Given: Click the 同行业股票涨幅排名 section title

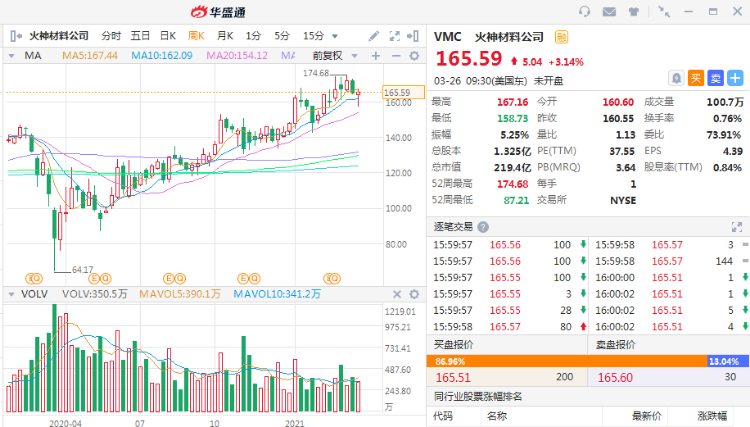Looking at the screenshot, I should pos(478,396).
